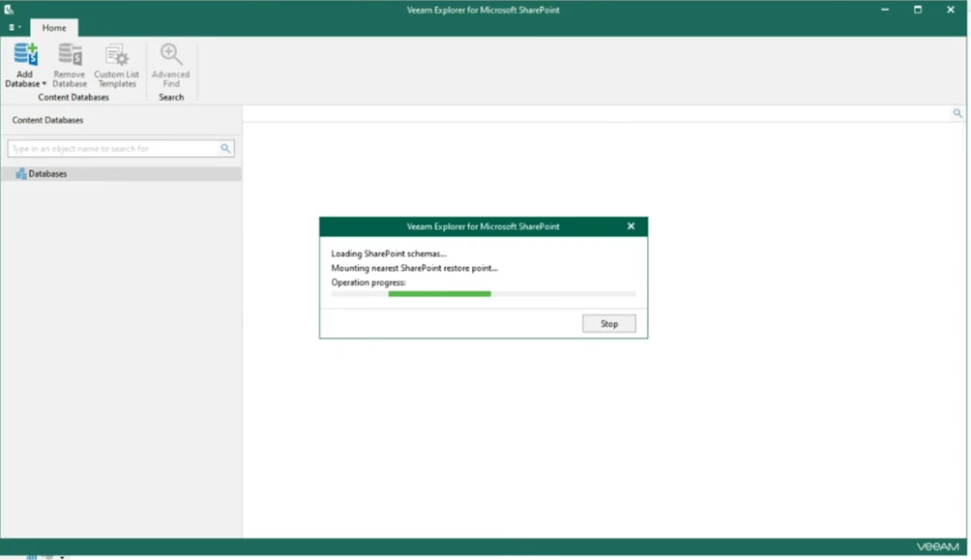The height and width of the screenshot is (560, 971).
Task: Click the search icon at top right of content pane
Action: point(957,113)
